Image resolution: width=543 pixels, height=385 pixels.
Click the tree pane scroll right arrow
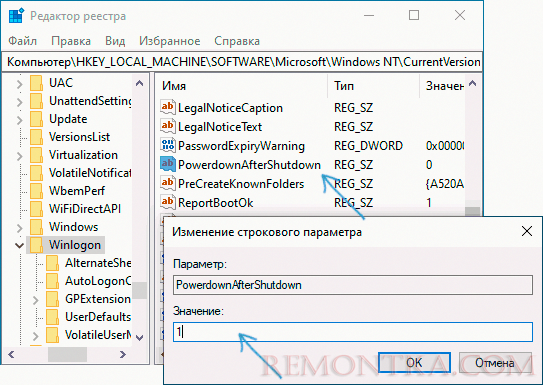pos(123,354)
